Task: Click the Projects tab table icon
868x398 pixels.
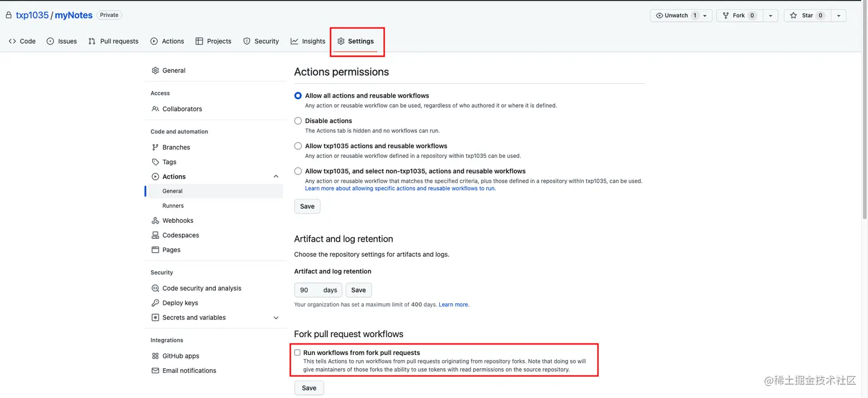Action: click(x=199, y=41)
